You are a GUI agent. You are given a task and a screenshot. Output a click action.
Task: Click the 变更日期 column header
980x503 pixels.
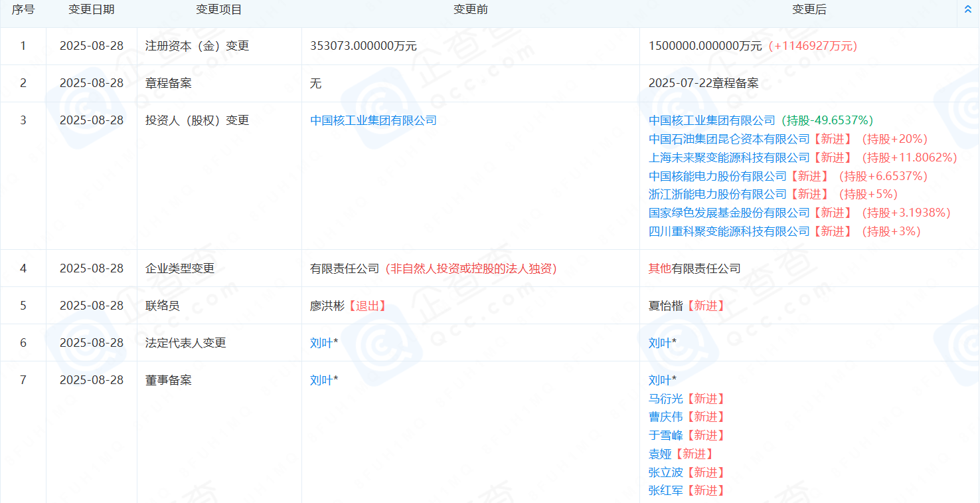92,9
